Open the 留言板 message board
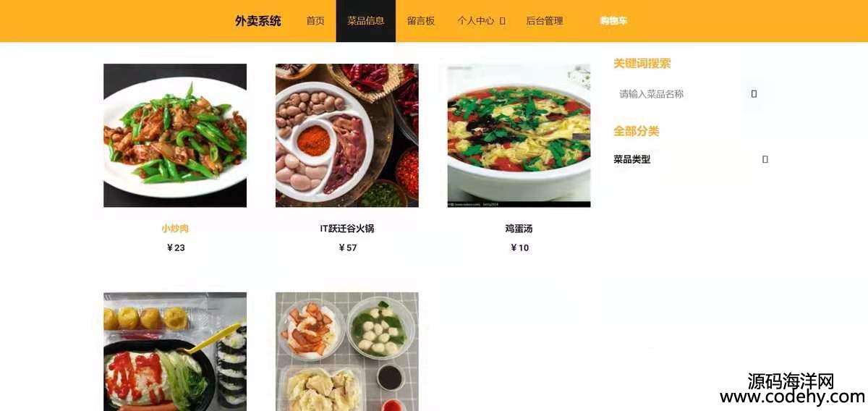 point(421,21)
